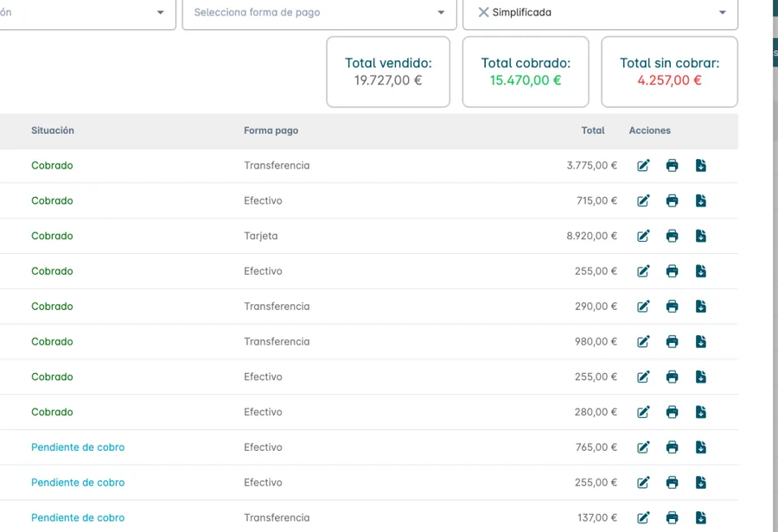Download the 980,00 € invoice file
Image resolution: width=778 pixels, height=532 pixels.
(700, 342)
